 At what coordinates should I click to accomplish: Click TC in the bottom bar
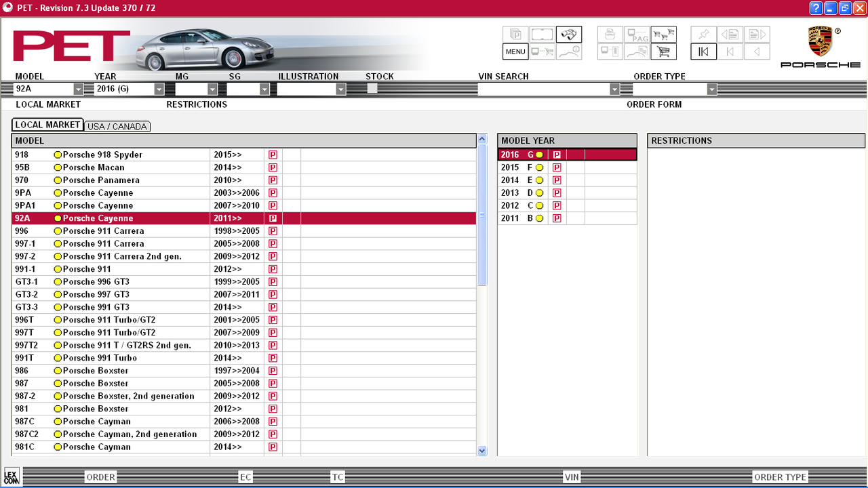click(338, 477)
